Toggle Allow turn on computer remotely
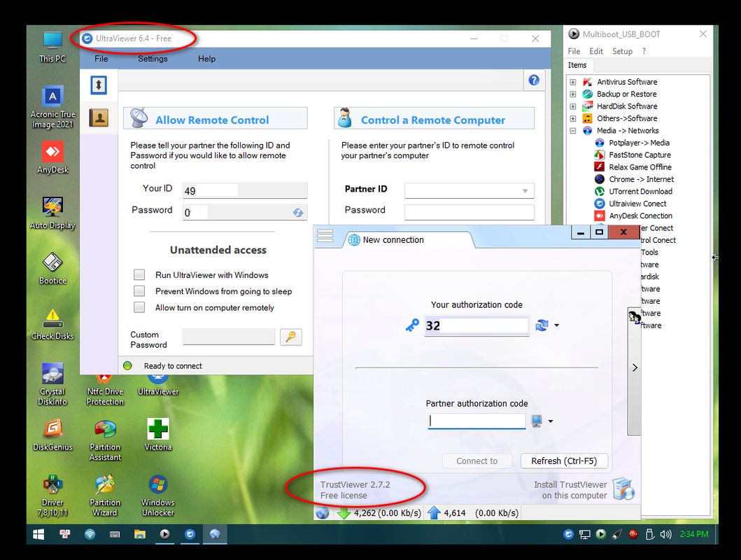 (x=139, y=307)
